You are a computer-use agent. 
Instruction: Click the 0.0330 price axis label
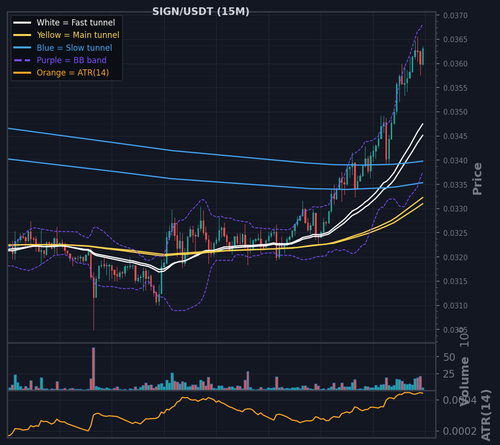pyautogui.click(x=455, y=209)
